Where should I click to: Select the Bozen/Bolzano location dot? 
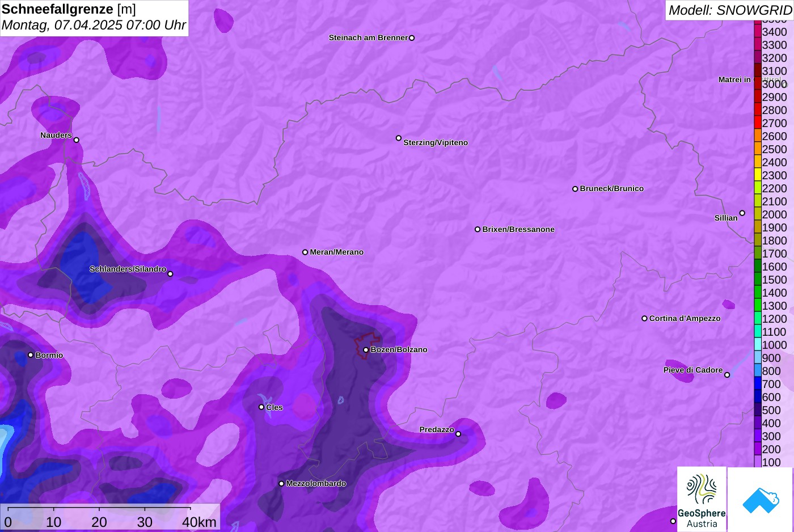366,350
